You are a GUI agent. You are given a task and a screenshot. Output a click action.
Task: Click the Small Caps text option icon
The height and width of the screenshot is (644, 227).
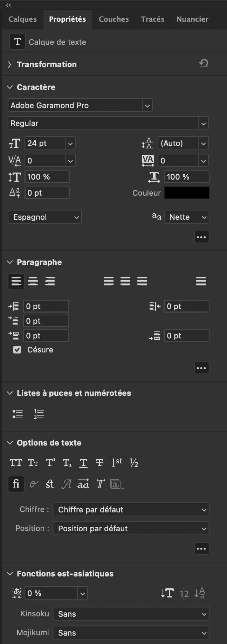point(33,463)
